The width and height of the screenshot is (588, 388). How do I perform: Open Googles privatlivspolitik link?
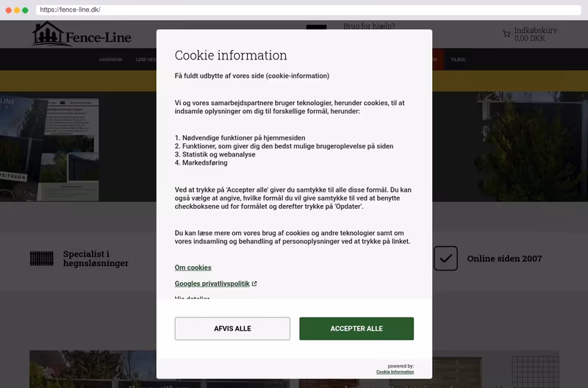click(x=212, y=284)
